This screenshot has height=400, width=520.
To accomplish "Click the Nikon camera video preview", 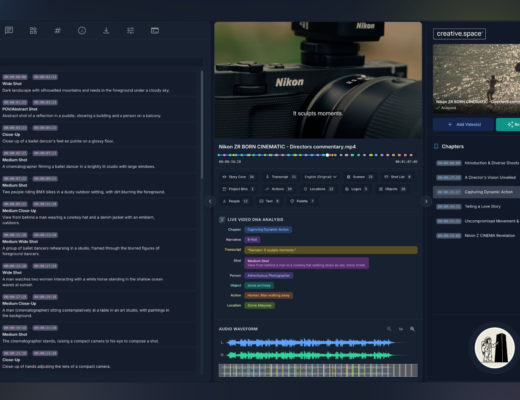I will pyautogui.click(x=318, y=80).
